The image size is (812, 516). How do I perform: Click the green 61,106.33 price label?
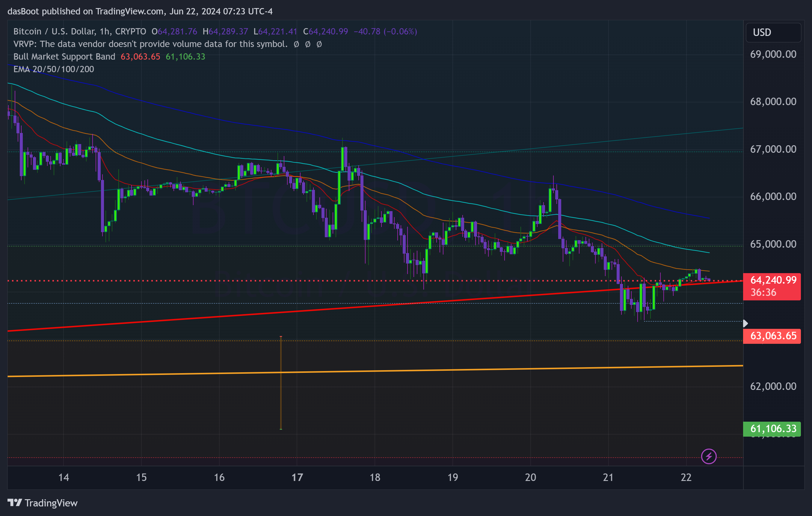coord(772,429)
